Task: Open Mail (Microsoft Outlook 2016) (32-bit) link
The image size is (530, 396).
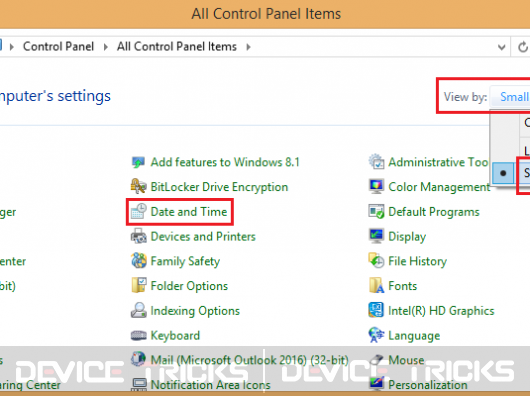Action: tap(249, 360)
